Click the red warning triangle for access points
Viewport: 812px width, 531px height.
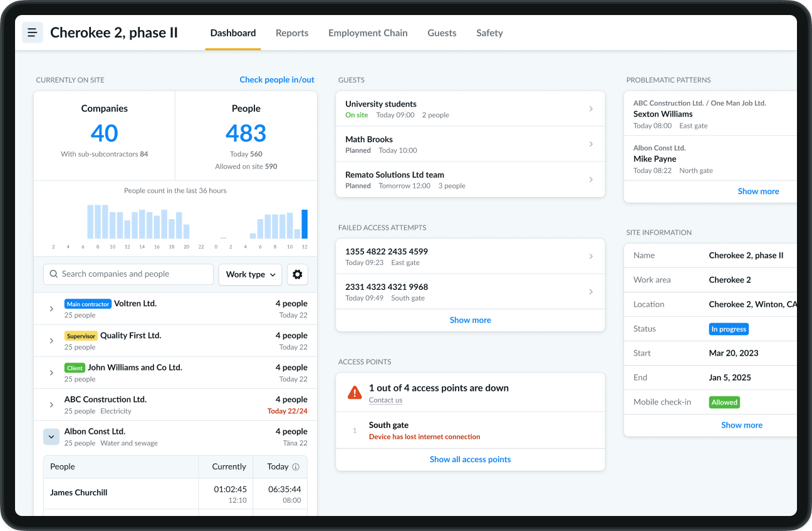(x=355, y=393)
